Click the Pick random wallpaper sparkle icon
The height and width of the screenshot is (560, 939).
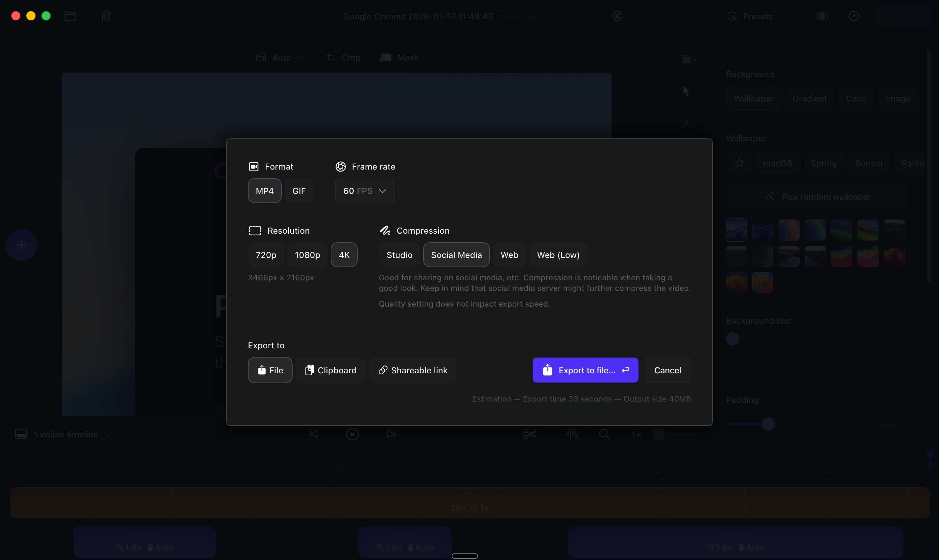(x=770, y=196)
